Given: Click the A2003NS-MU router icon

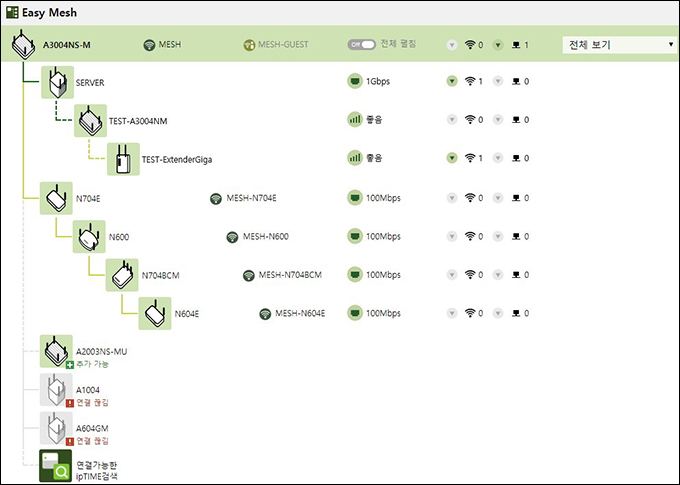Looking at the screenshot, I should [x=56, y=351].
